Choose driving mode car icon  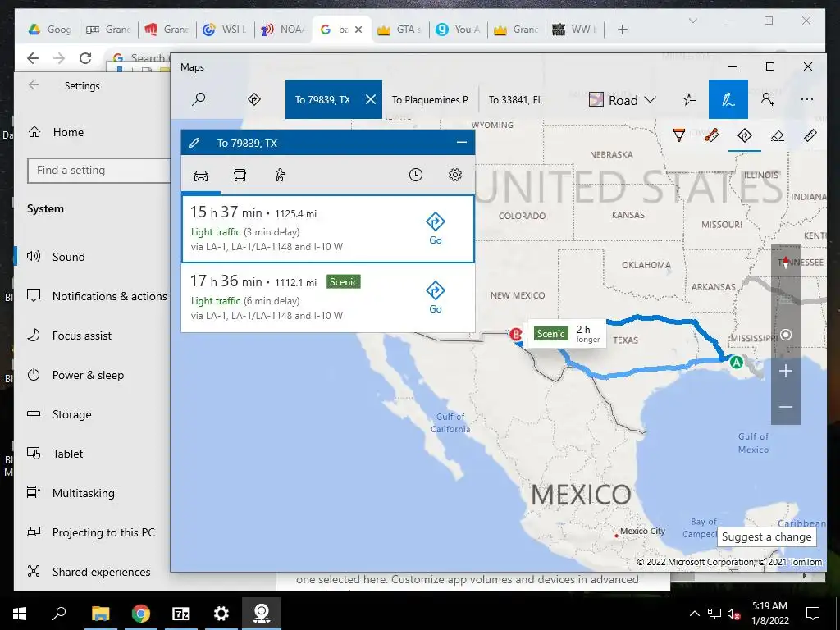201,176
